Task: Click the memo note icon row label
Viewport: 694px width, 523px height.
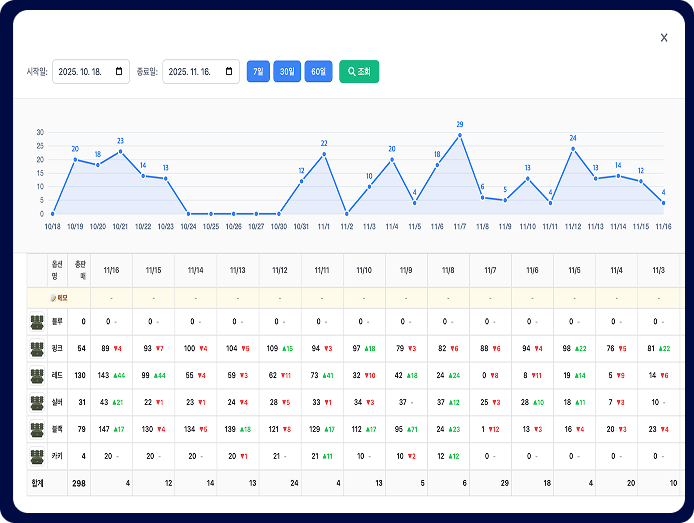Action: point(59,298)
